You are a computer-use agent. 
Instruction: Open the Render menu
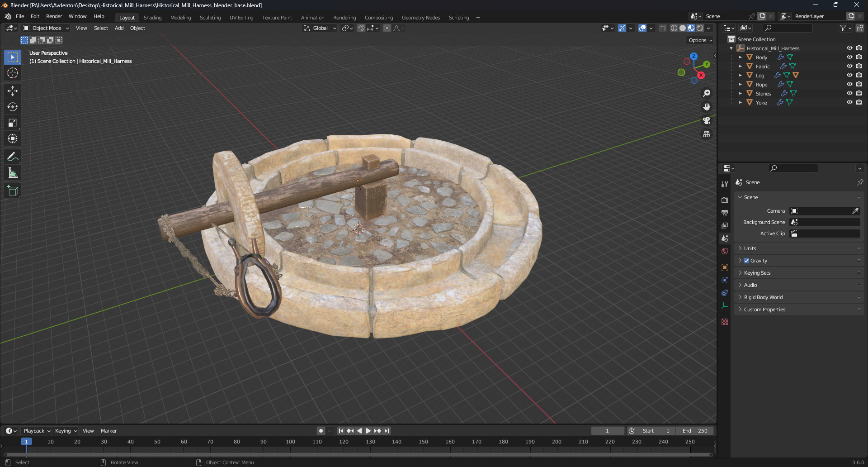pyautogui.click(x=54, y=16)
